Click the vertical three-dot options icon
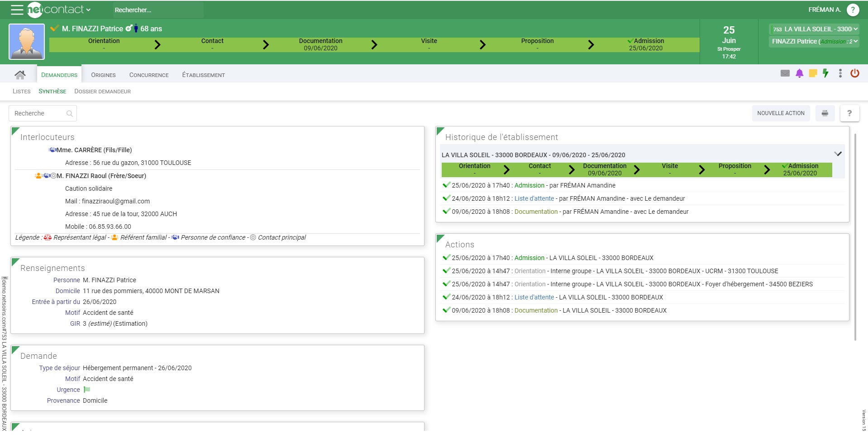Image resolution: width=868 pixels, height=439 pixels. (840, 73)
